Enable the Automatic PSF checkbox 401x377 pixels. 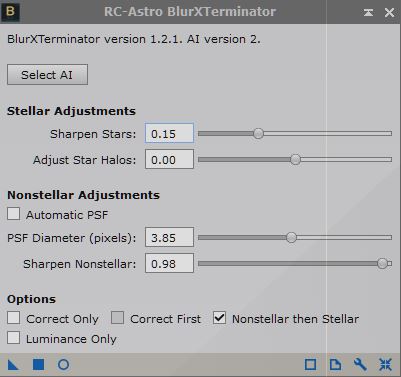pos(13,214)
